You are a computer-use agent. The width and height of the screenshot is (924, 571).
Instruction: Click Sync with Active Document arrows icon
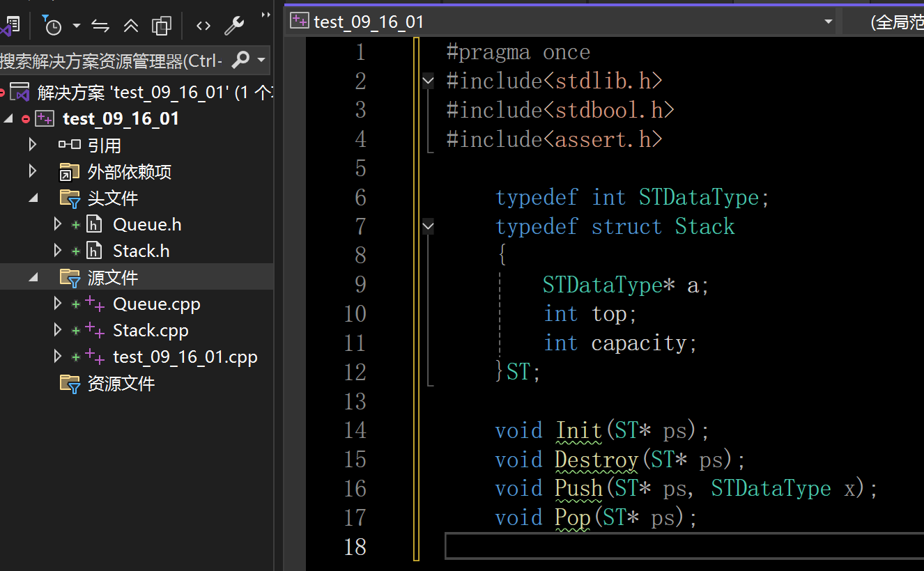100,26
